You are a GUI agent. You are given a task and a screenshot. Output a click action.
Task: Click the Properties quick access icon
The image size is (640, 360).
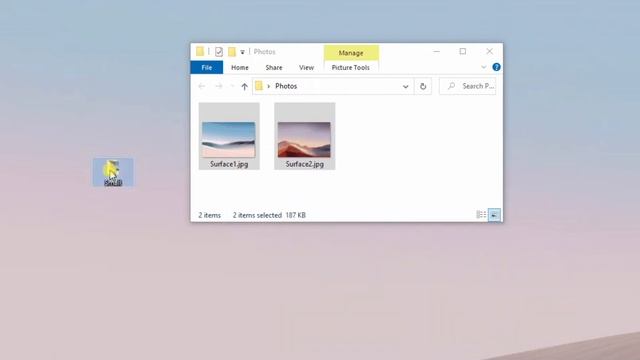coord(219,51)
